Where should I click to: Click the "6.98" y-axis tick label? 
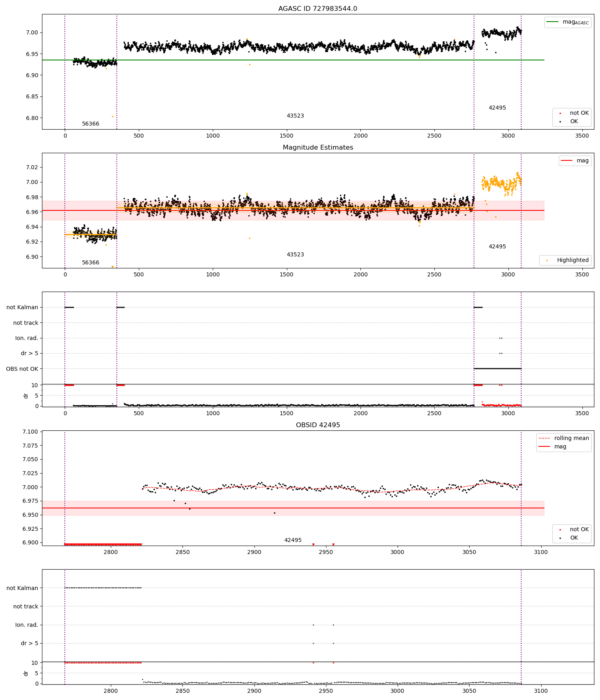[x=32, y=197]
